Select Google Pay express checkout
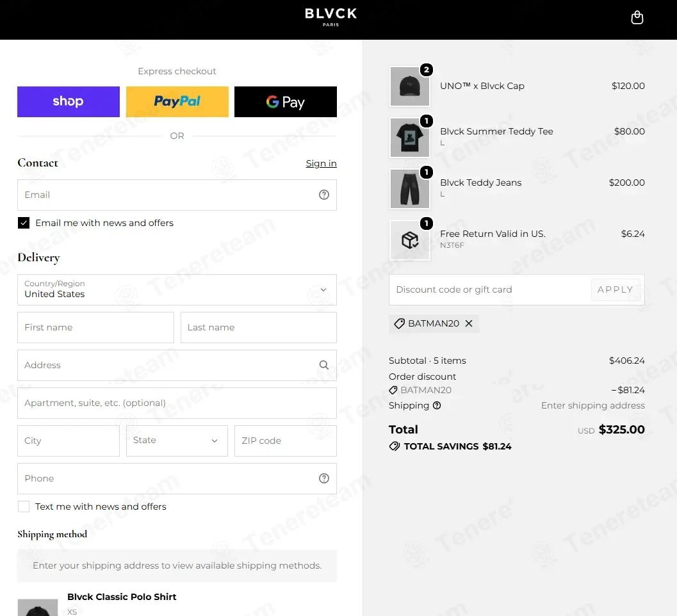 [x=286, y=101]
